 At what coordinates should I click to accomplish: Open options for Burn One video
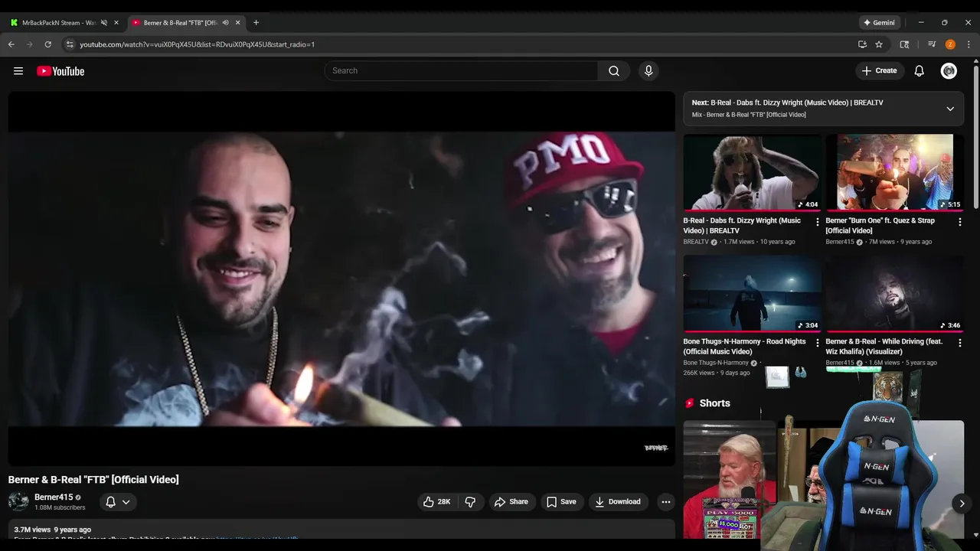point(959,223)
